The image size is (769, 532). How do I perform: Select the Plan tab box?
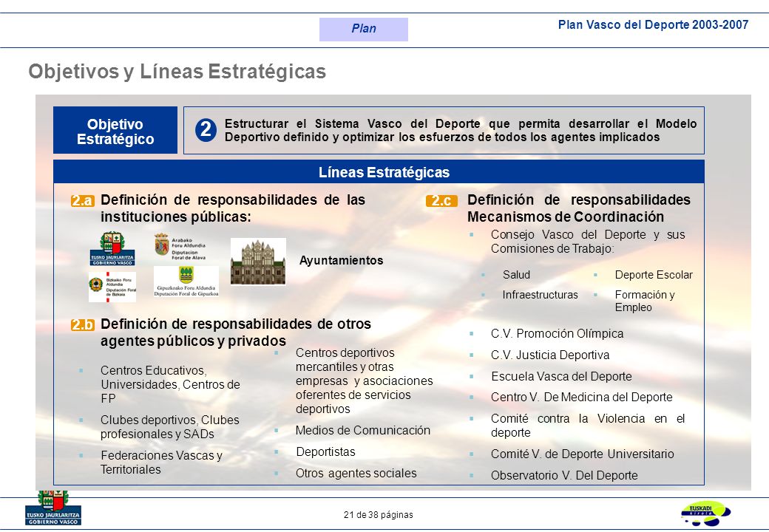pyautogui.click(x=363, y=29)
